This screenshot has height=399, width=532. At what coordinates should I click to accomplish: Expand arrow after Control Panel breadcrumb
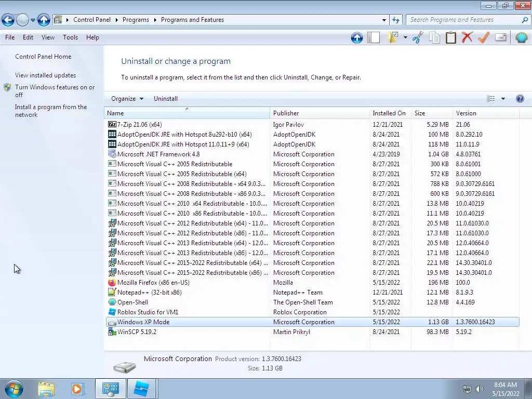click(116, 20)
